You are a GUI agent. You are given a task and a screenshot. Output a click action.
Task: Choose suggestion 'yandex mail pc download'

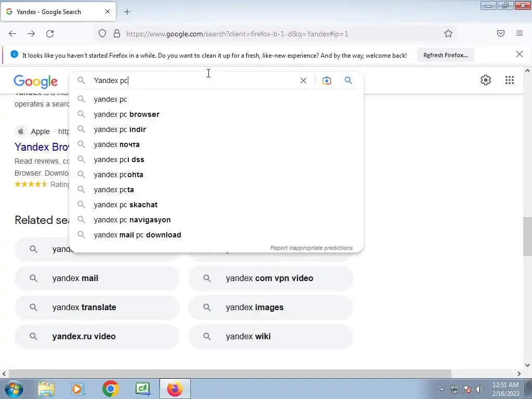click(x=216, y=235)
